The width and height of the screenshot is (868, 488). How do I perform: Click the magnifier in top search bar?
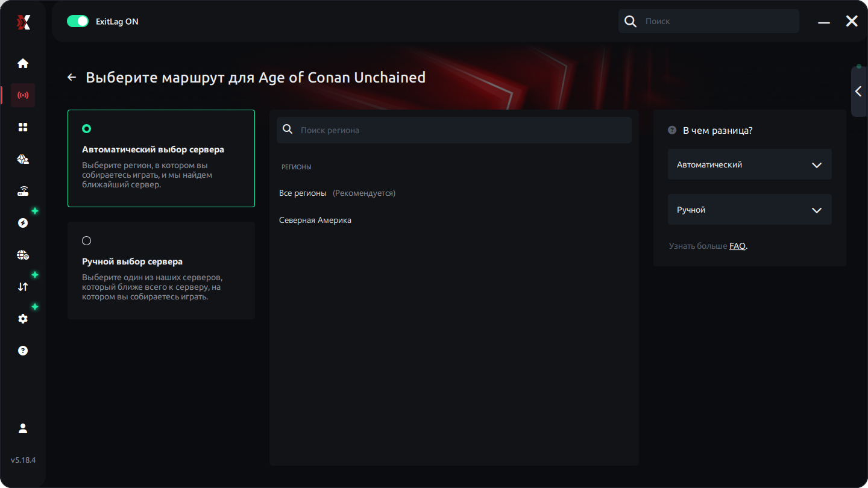click(631, 21)
